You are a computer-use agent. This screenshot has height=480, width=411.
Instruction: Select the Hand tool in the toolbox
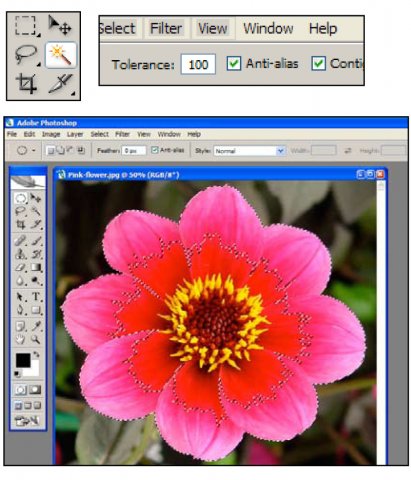21,340
